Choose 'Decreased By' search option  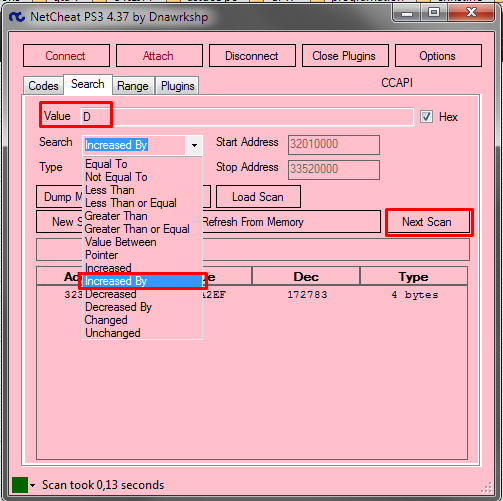[x=142, y=307]
